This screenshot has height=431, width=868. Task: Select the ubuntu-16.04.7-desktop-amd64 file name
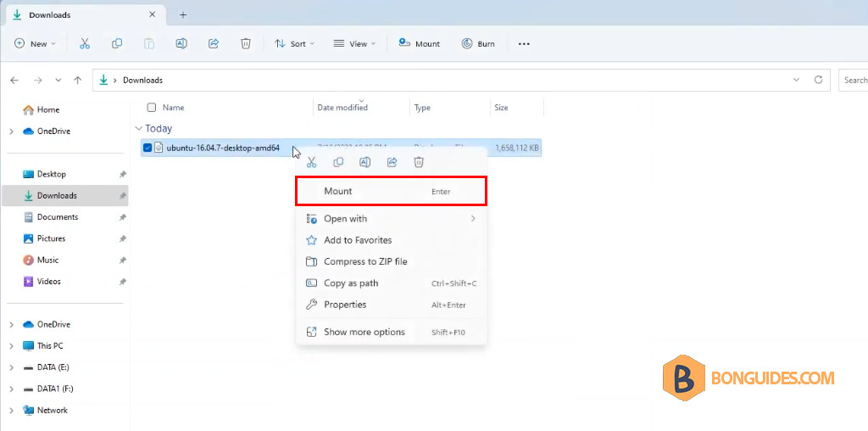(223, 148)
